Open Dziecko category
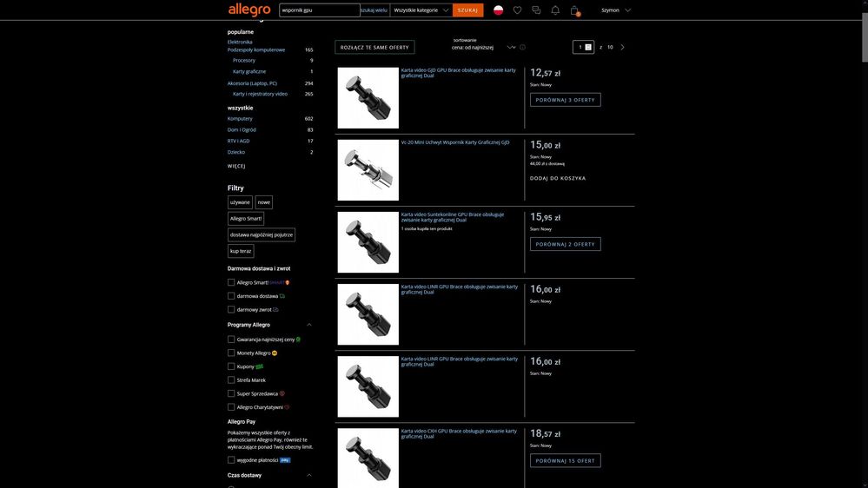The image size is (868, 488). (235, 152)
